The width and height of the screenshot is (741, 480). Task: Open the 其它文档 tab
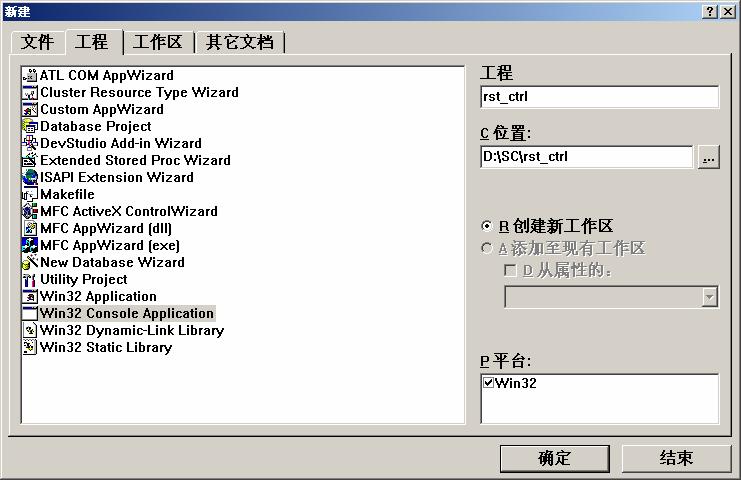[x=240, y=42]
